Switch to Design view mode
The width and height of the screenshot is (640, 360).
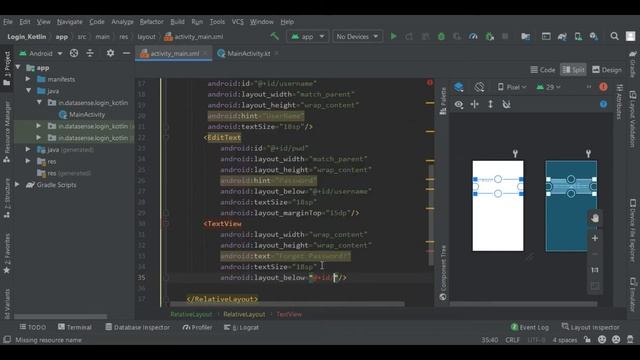[607, 70]
